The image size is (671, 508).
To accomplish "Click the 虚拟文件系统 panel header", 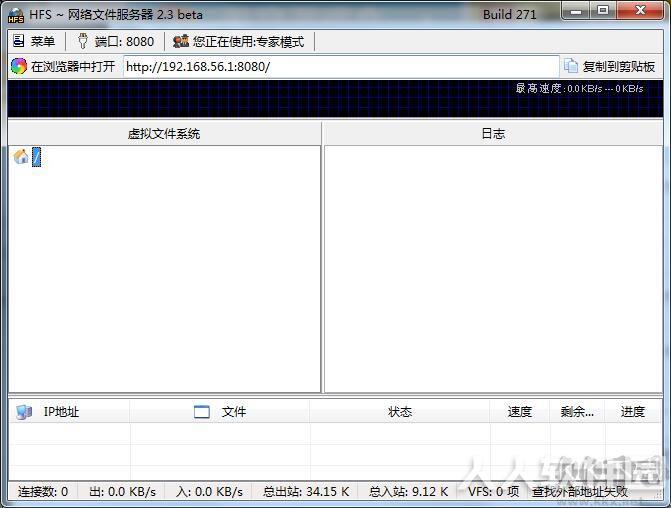I will (164, 134).
